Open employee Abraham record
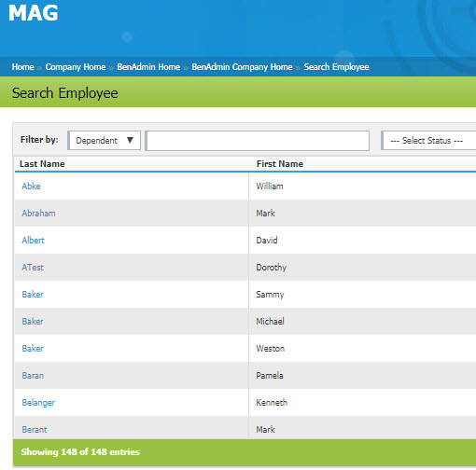The image size is (476, 470). [x=38, y=214]
